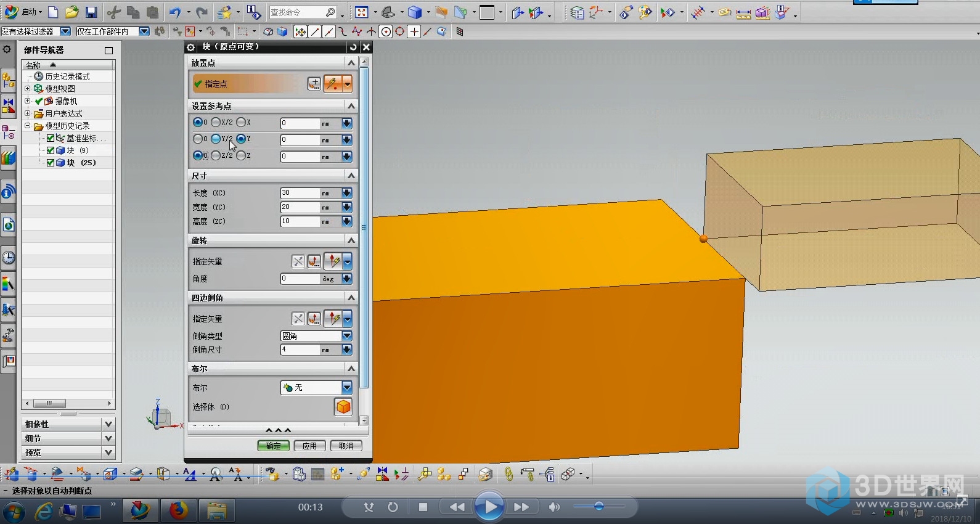Open the block dialog gear settings icon
This screenshot has height=524, width=980.
[190, 47]
